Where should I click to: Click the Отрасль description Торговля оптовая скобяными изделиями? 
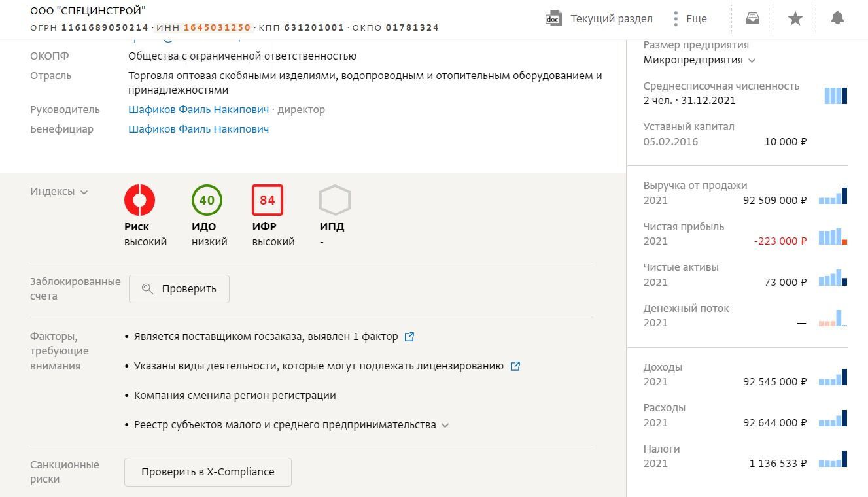click(365, 83)
